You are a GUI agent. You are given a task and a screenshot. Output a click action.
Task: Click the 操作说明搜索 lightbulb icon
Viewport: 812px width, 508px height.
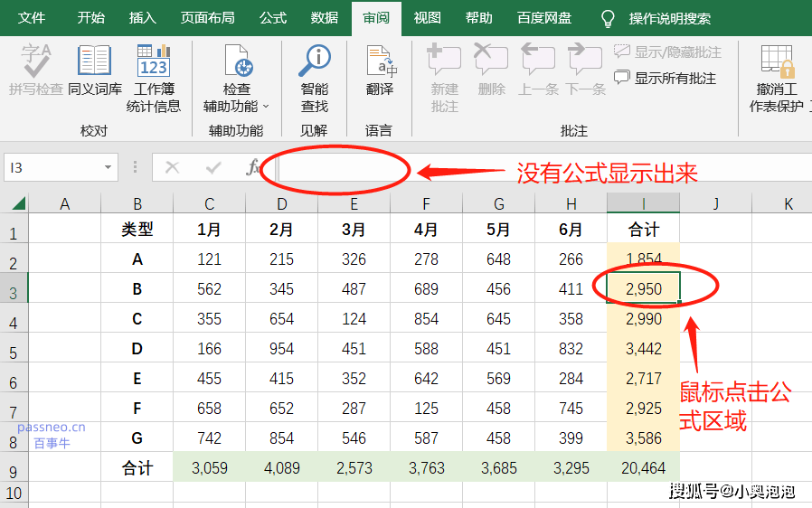[x=608, y=19]
